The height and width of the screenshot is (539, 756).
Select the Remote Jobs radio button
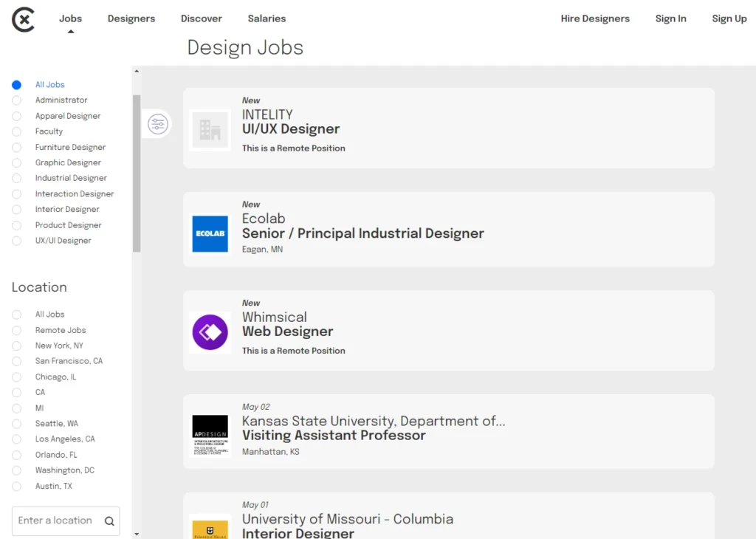16,331
